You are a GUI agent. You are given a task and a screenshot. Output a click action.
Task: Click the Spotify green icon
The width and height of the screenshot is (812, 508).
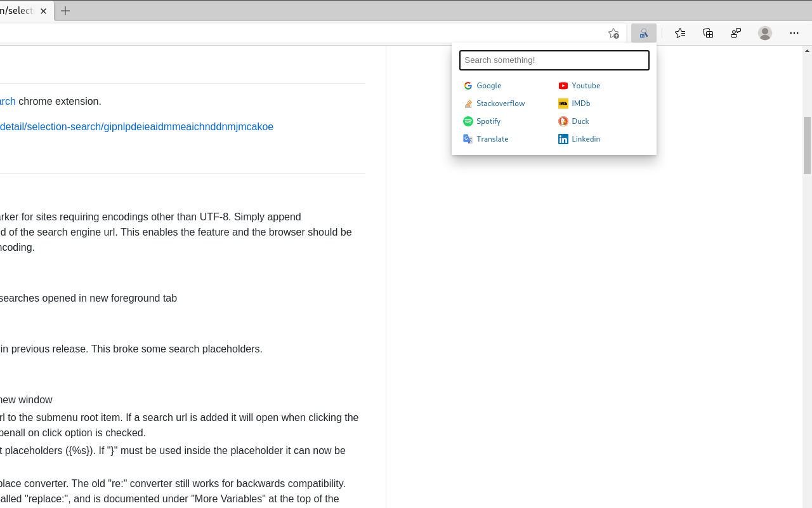click(468, 121)
